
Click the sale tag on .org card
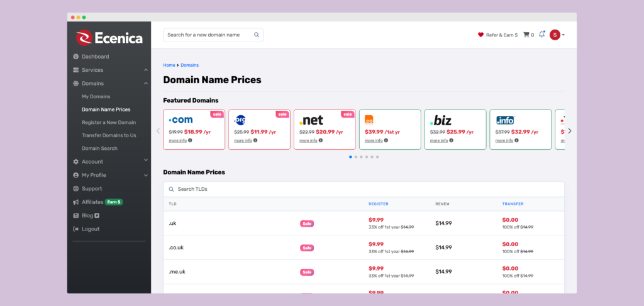tap(282, 114)
